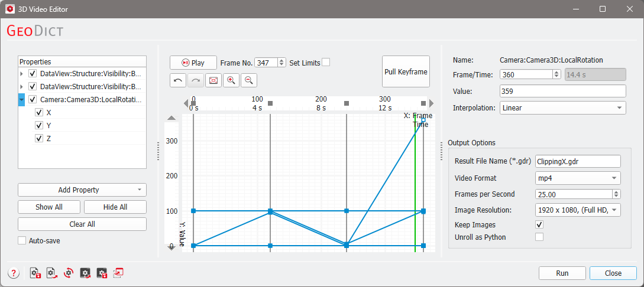Click the Run button
The height and width of the screenshot is (287, 644).
562,273
